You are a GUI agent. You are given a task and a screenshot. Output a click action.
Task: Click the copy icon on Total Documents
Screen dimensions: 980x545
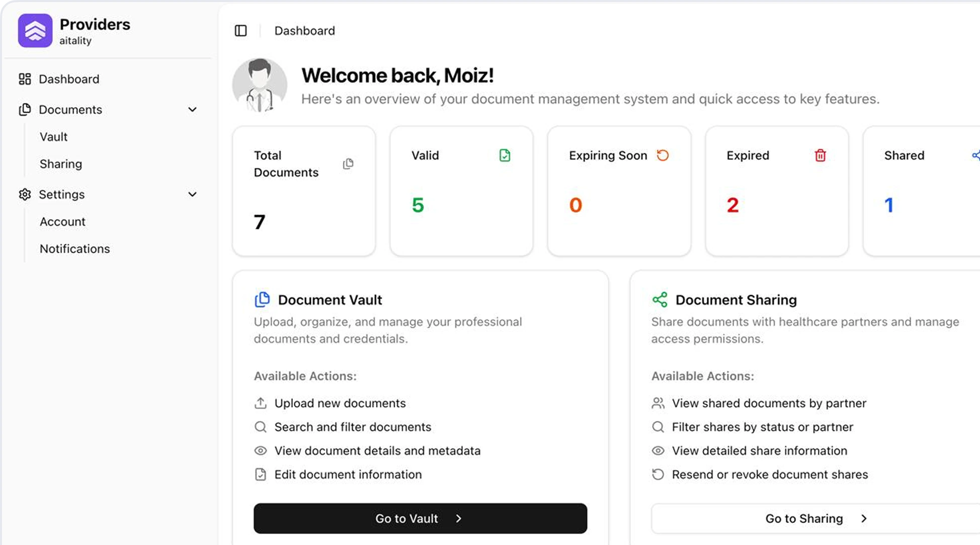[x=348, y=164]
